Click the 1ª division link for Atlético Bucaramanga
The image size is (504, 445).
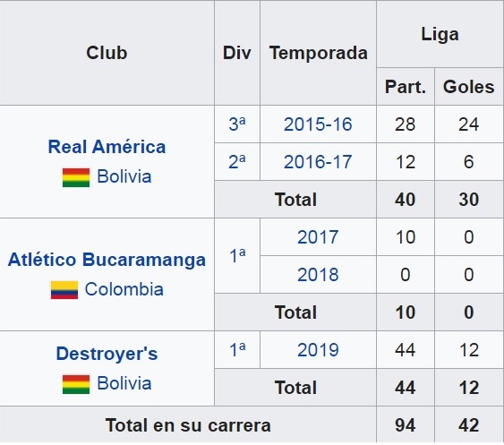(x=237, y=255)
